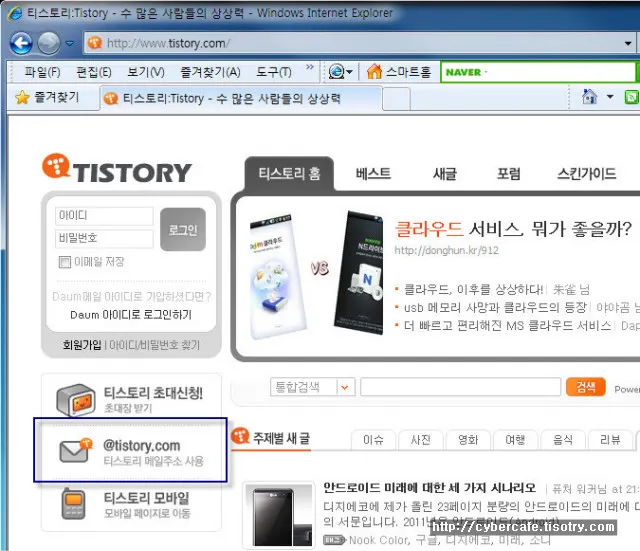
Task: Expand the toolbar overflow chevron next to 도구(T)
Action: (x=310, y=71)
